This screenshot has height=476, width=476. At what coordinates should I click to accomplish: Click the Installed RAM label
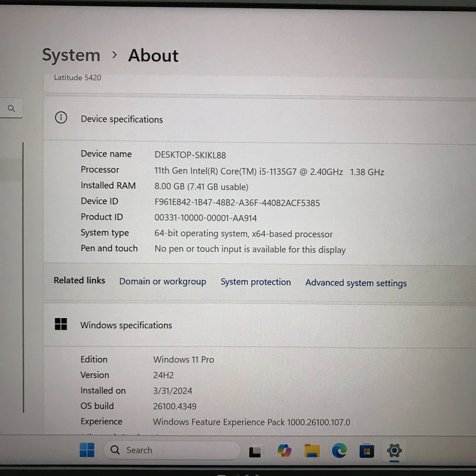point(108,185)
